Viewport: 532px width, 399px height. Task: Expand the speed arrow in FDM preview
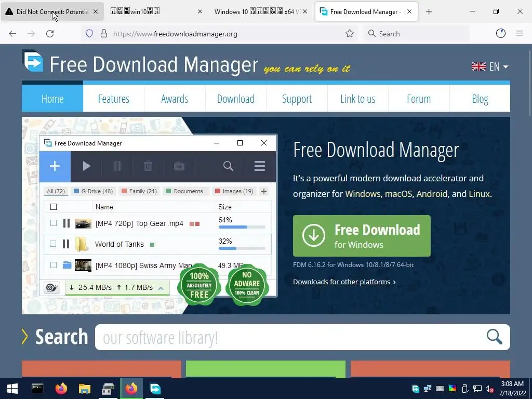(161, 288)
